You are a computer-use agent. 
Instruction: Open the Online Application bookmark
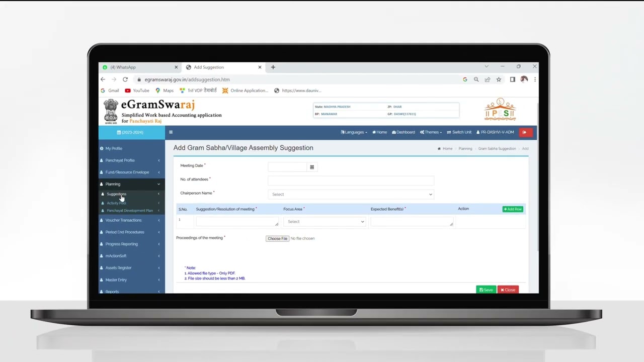pos(246,90)
